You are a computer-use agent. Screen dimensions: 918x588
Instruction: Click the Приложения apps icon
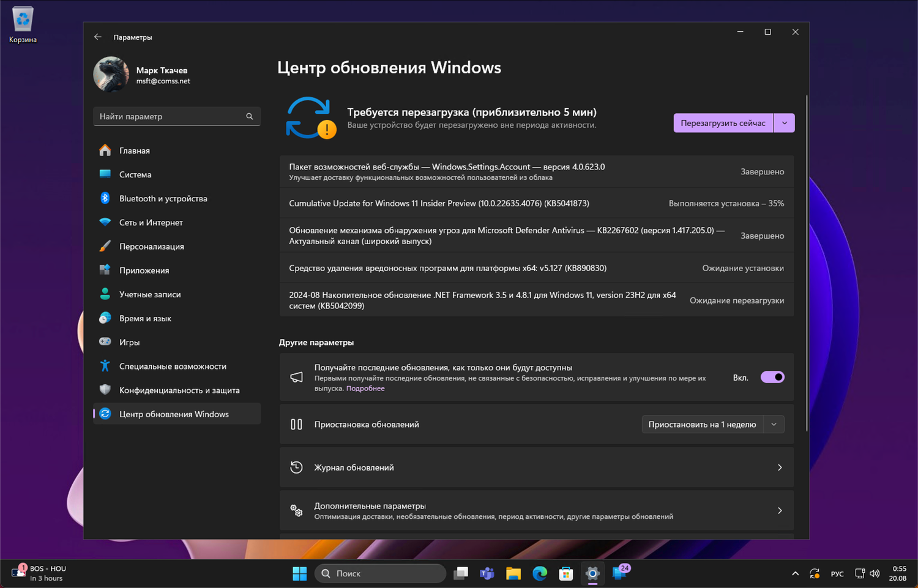tap(105, 270)
